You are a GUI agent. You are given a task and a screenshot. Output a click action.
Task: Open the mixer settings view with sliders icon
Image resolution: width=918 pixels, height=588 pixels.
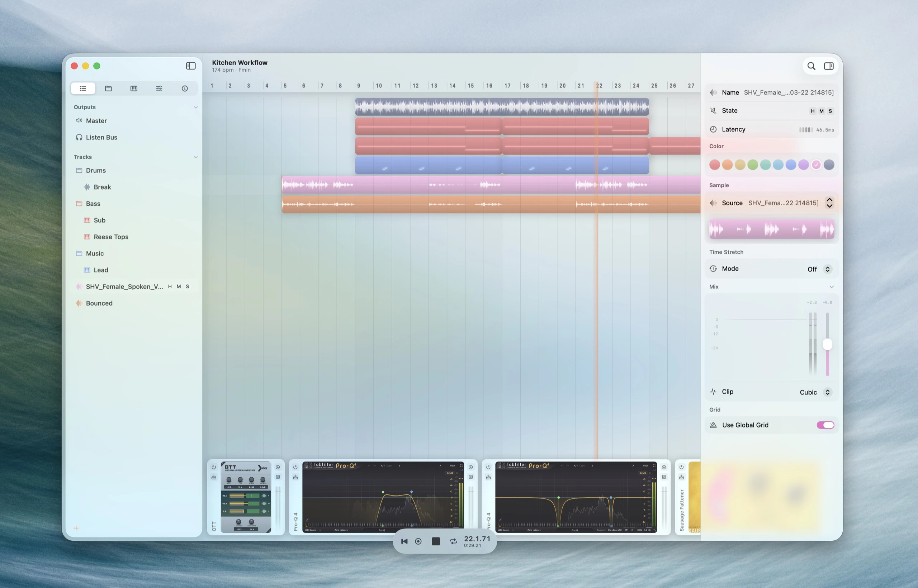pos(159,88)
